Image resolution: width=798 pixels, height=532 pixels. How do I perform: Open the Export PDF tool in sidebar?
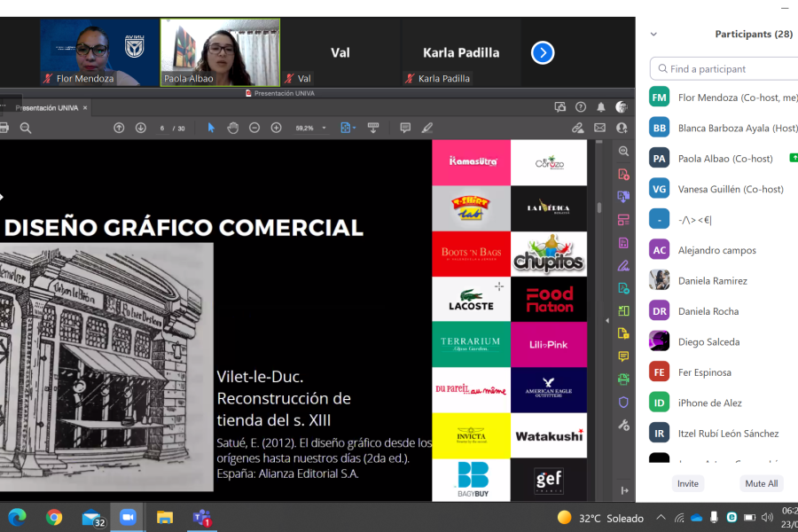pyautogui.click(x=623, y=197)
